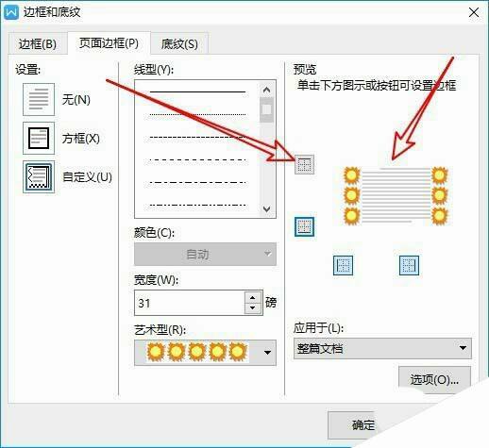This screenshot has height=448, width=489.
Task: Click the WPS logo icon in title bar
Action: 12,12
